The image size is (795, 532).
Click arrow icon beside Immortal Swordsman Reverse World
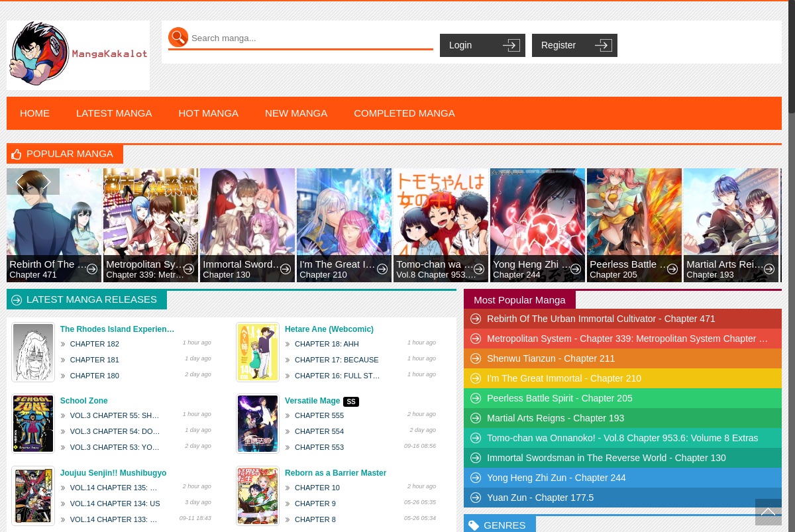click(476, 458)
